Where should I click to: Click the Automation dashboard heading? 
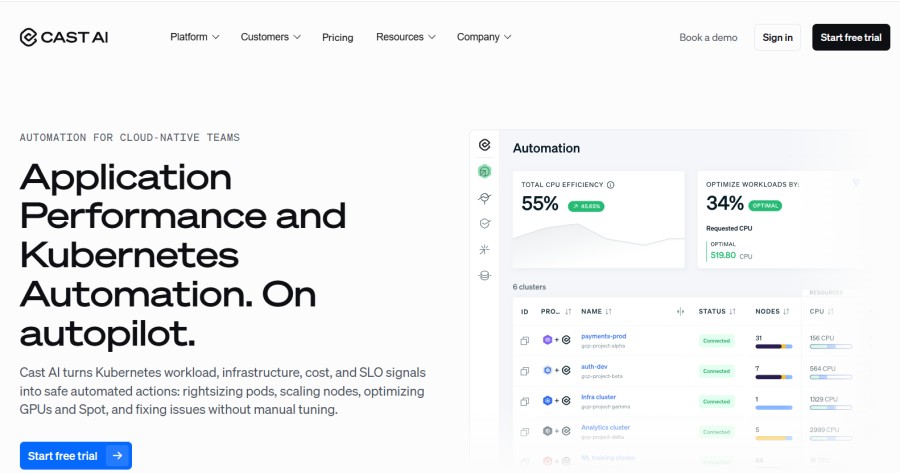pyautogui.click(x=546, y=148)
